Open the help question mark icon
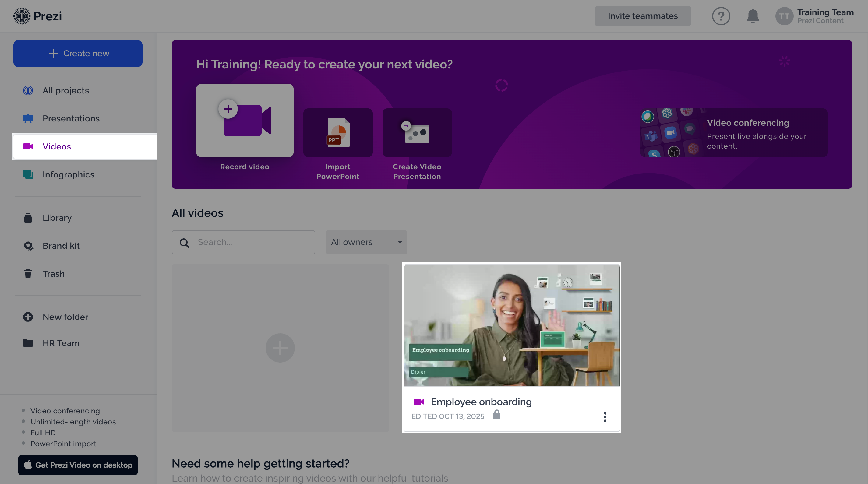The width and height of the screenshot is (868, 484). pos(721,16)
